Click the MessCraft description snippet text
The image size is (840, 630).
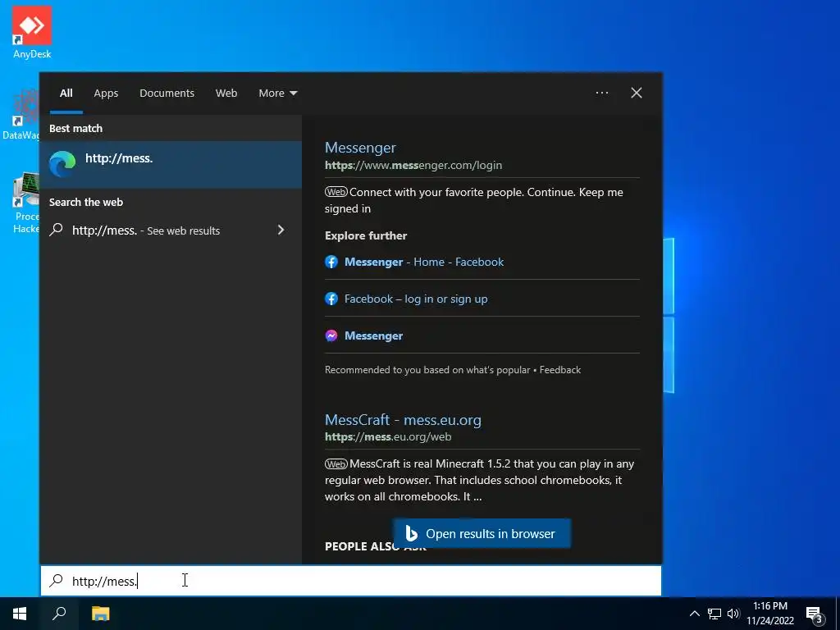click(x=479, y=480)
